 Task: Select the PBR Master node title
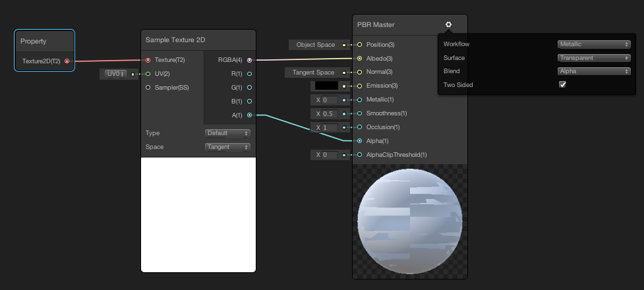376,24
